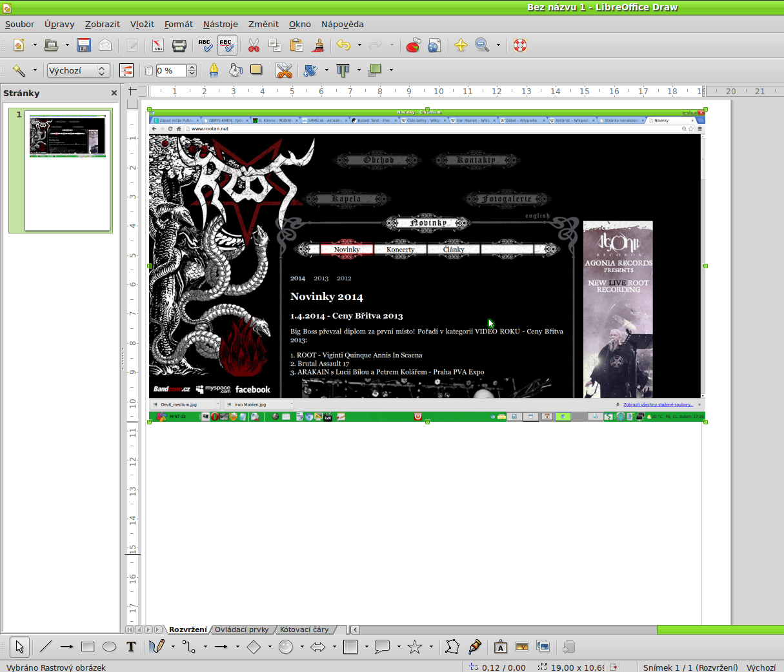
Task: Paste from the clipboard icon
Action: pyautogui.click(x=296, y=45)
